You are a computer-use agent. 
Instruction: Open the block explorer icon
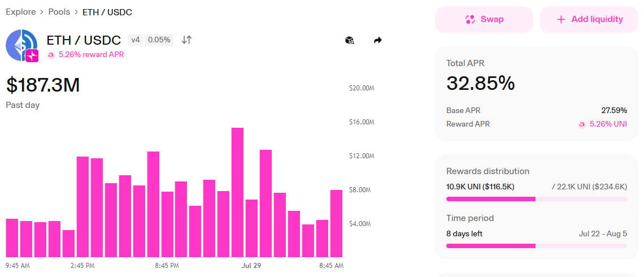click(350, 40)
